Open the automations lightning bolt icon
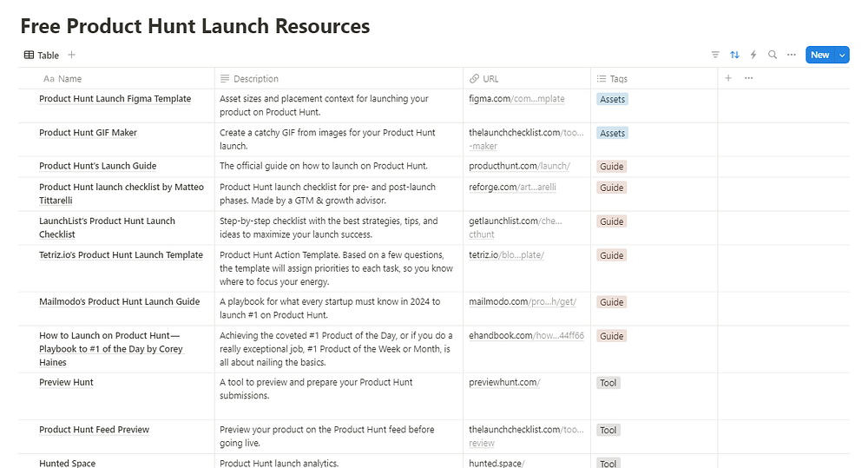Image resolution: width=868 pixels, height=468 pixels. 753,55
